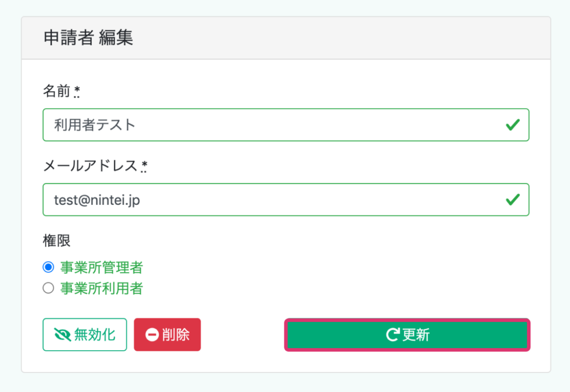Click the green checkmark in the 名前 field
This screenshot has width=570, height=392.
pos(513,125)
